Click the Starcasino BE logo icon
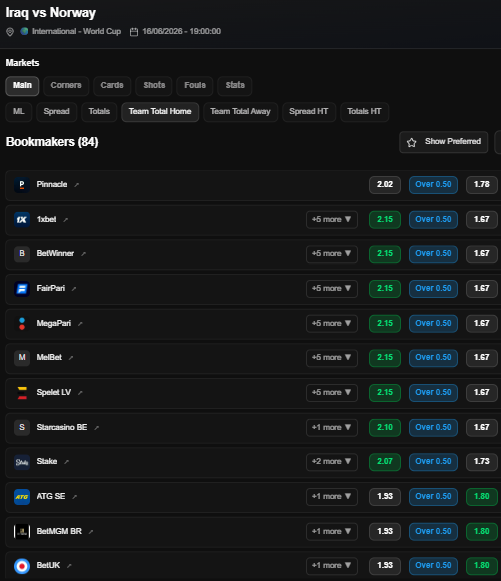Viewport: 501px width, 581px height. point(22,427)
